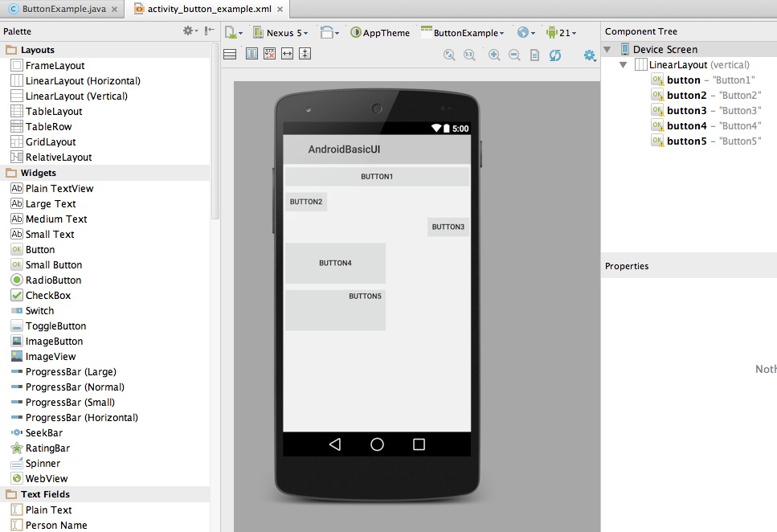Open the Palette gear settings
This screenshot has width=777, height=532.
[189, 31]
